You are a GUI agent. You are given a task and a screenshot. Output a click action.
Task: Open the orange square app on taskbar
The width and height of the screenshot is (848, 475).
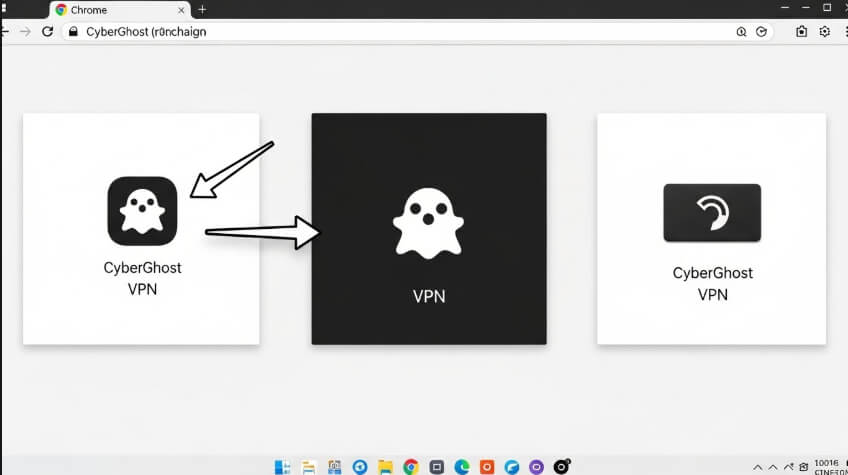point(487,467)
